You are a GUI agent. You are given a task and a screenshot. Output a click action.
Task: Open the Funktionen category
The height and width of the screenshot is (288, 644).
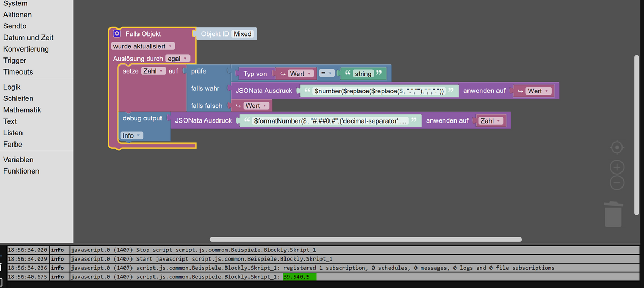pyautogui.click(x=21, y=171)
